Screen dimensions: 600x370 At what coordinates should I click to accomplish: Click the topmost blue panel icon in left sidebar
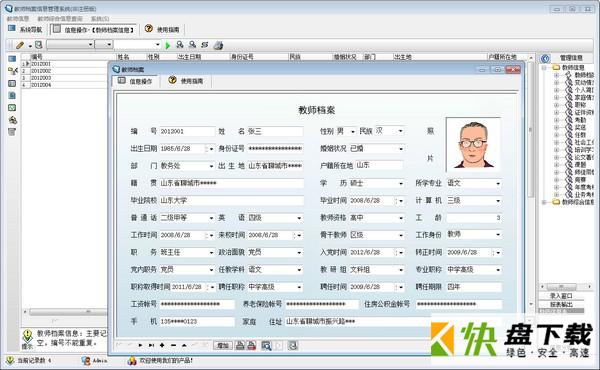(x=12, y=59)
